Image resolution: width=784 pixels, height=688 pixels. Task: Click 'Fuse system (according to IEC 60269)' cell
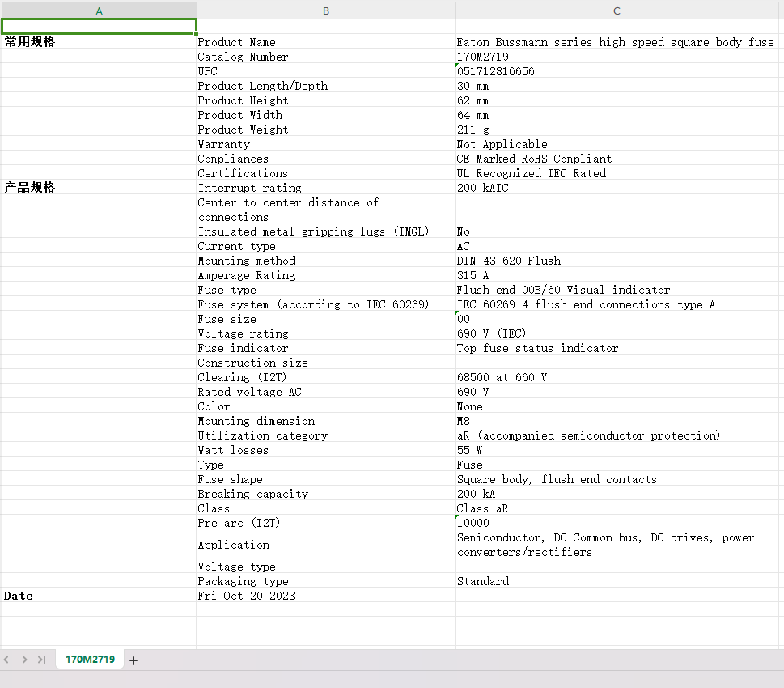click(x=325, y=304)
